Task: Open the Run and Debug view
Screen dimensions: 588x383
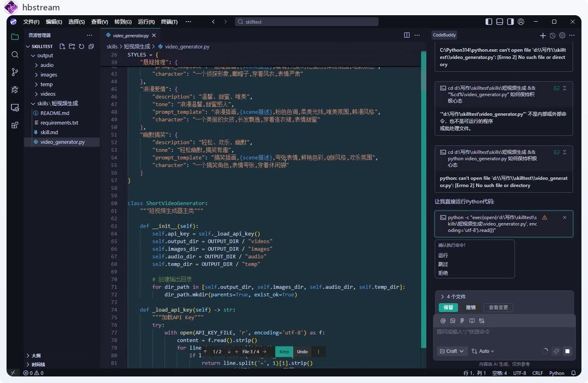Action: coord(15,90)
